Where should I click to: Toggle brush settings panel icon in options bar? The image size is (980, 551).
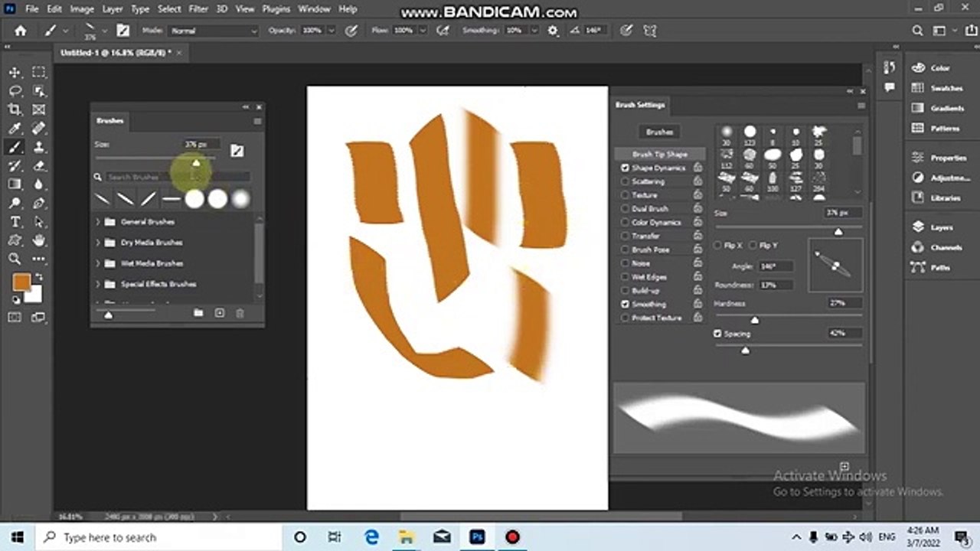click(x=122, y=31)
